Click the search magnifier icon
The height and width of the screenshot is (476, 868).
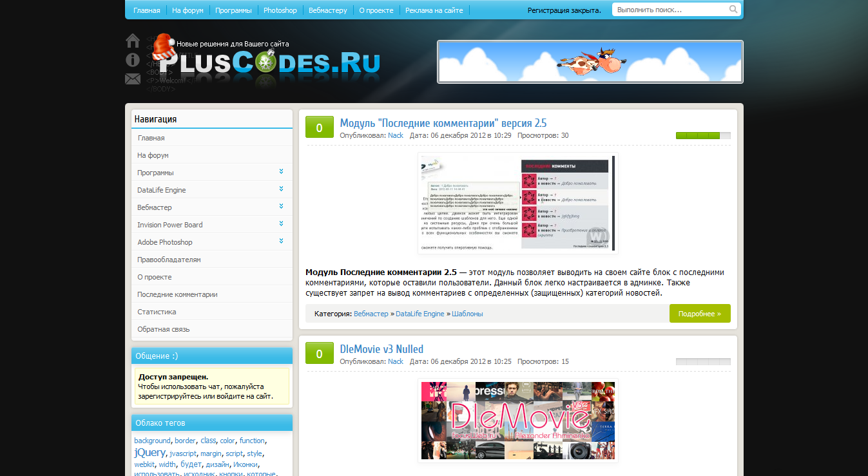[733, 10]
